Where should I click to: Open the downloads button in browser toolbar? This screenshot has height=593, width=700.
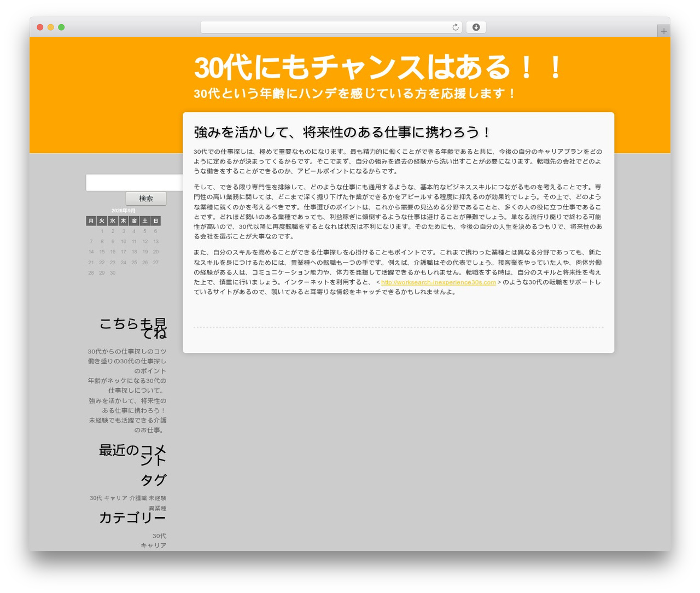[476, 27]
